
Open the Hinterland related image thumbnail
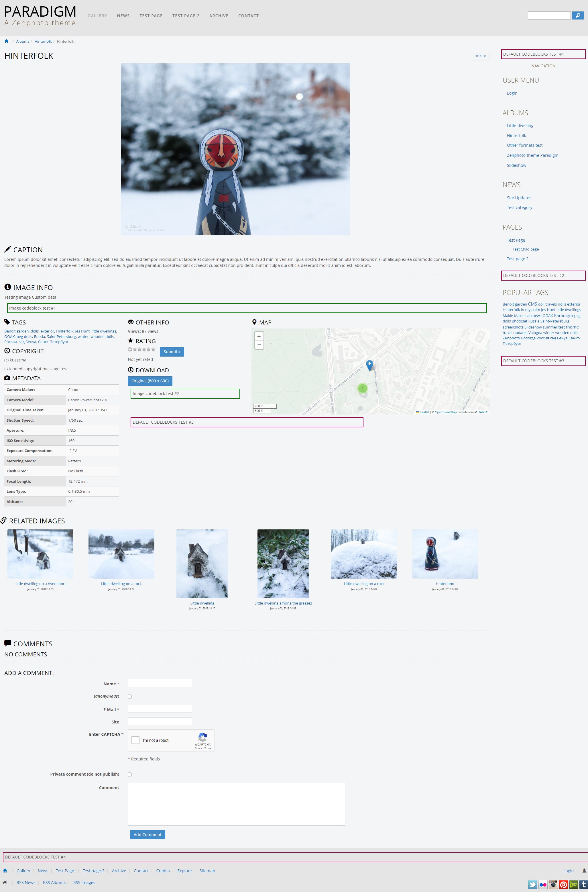[x=445, y=554]
